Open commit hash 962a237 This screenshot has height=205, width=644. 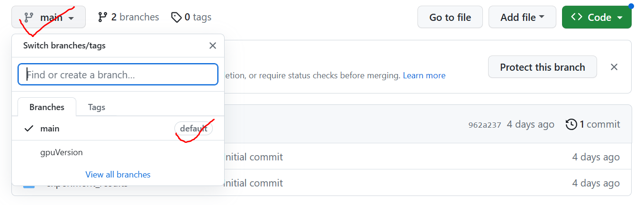point(484,125)
